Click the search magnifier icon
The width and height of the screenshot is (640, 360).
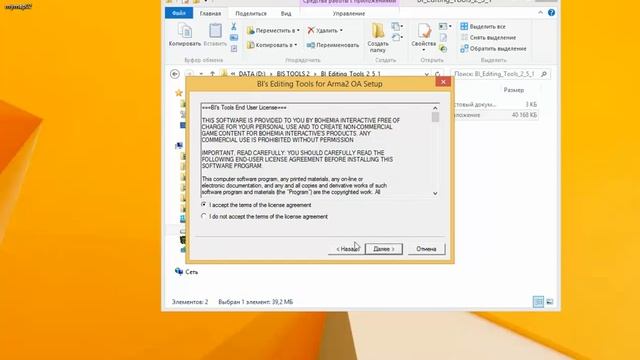544,74
